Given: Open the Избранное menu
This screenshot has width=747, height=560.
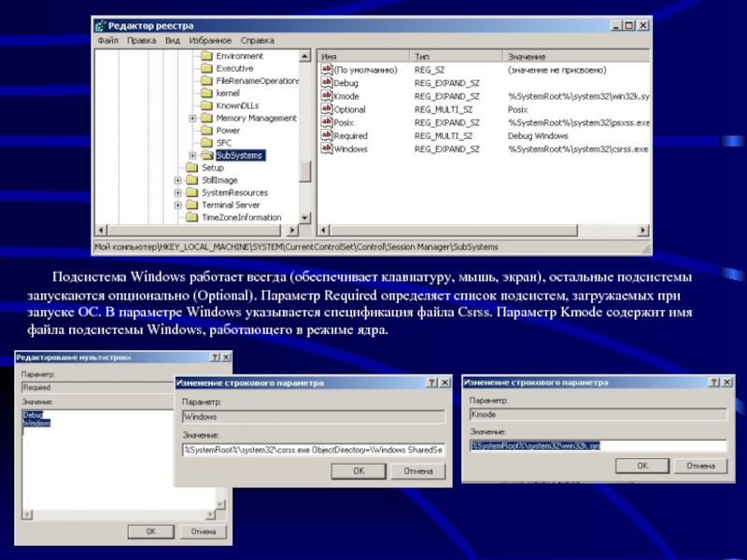Looking at the screenshot, I should click(208, 41).
